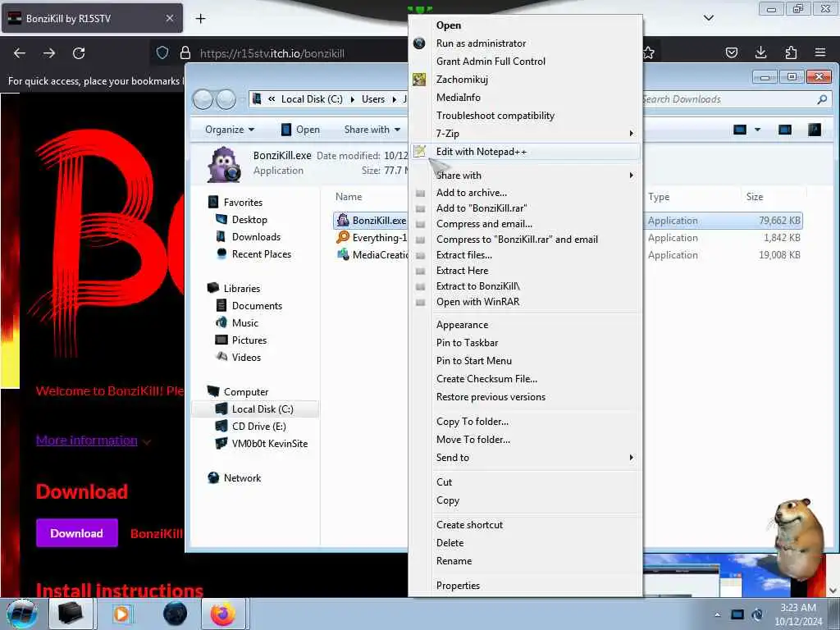This screenshot has height=630, width=840.
Task: Bookmark page with the star icon
Action: (649, 52)
